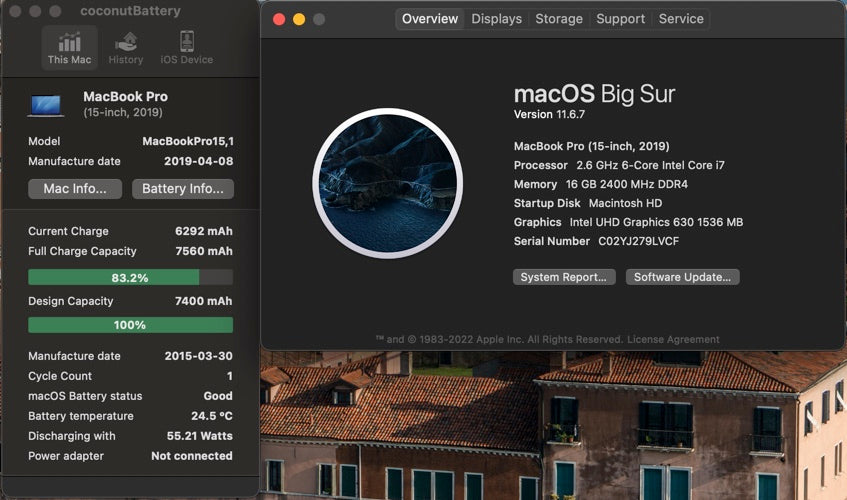The image size is (847, 500).
Task: Click the MacBook Pro (15-inch, 2019) line in About window
Action: pyautogui.click(x=591, y=146)
